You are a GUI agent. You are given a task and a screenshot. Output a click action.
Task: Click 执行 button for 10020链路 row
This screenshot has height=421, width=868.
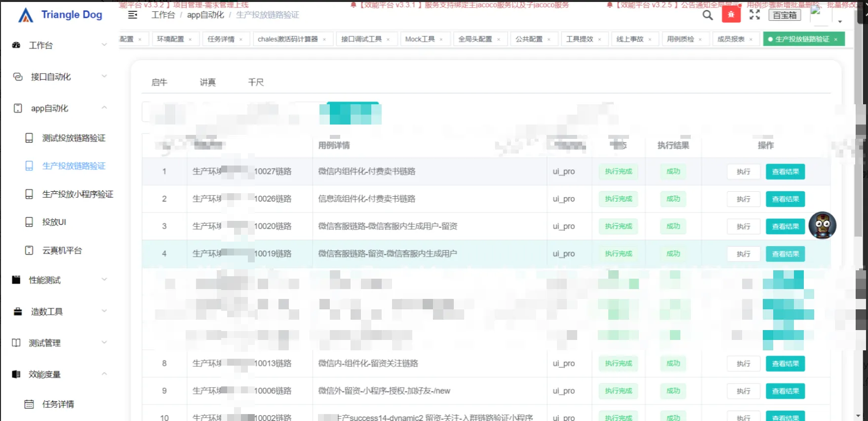click(x=743, y=226)
